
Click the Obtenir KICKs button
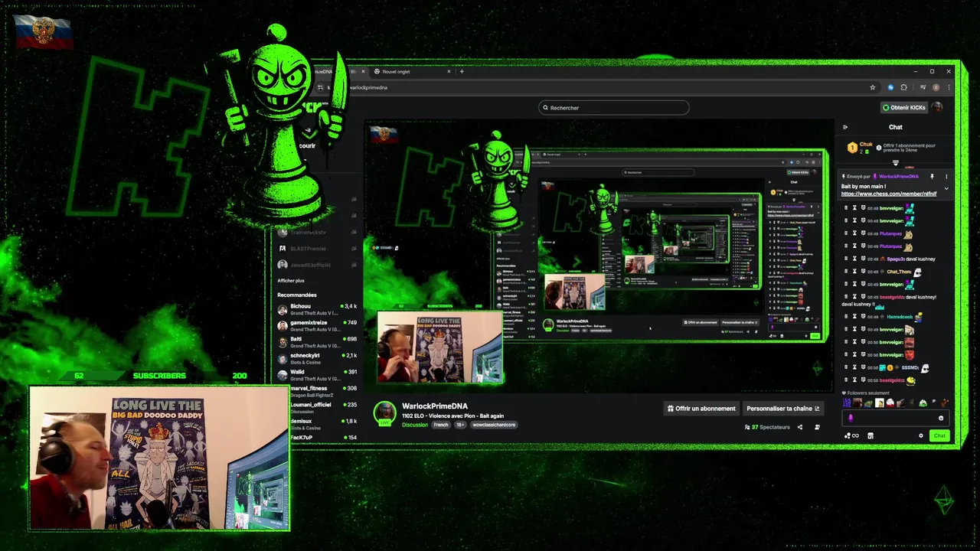(906, 108)
